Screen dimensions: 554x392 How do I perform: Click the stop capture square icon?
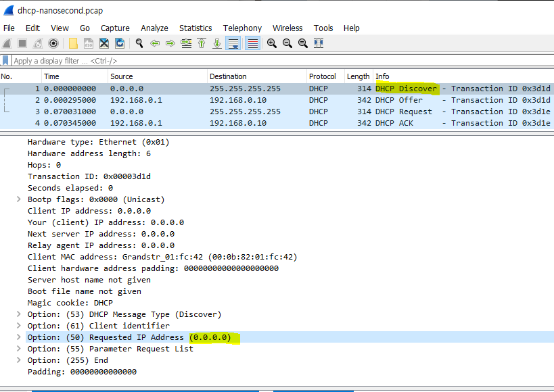(22, 43)
